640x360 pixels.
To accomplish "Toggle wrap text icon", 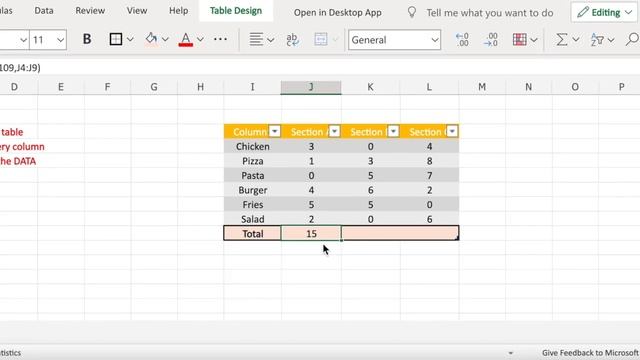I will 292,40.
